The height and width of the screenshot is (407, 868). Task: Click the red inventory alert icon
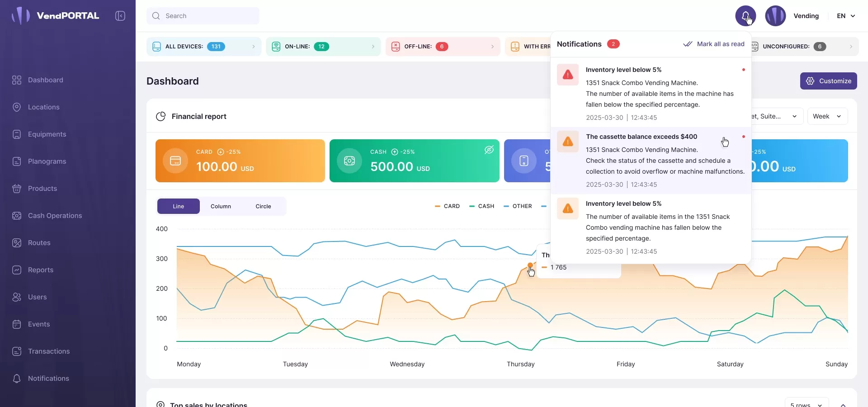tap(568, 75)
